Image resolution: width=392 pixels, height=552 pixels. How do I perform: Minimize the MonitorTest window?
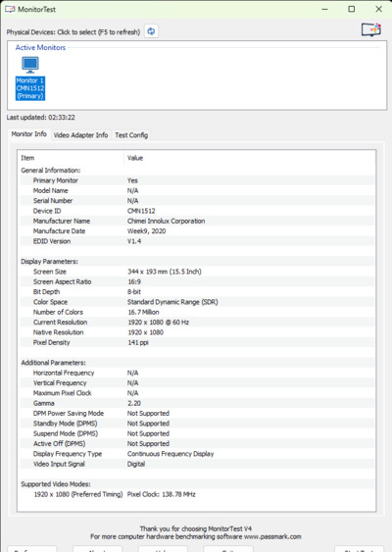point(324,9)
